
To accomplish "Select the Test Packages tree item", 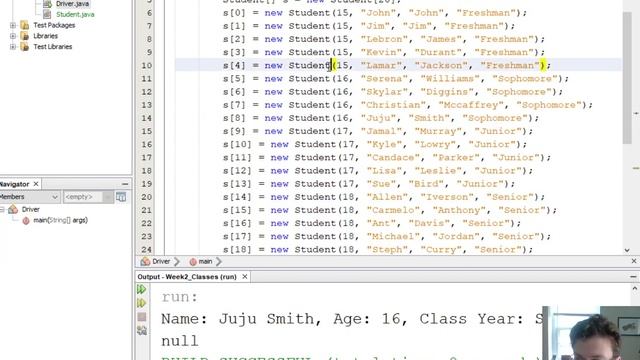I will coord(54,25).
